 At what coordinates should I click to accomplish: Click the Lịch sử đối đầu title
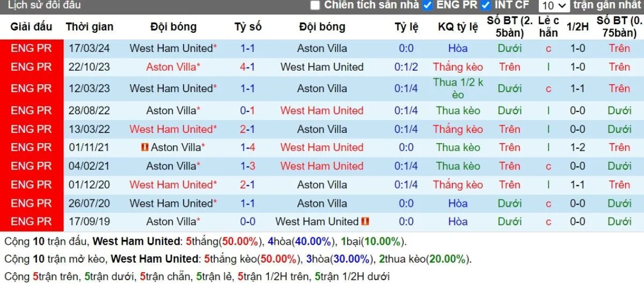click(x=45, y=5)
